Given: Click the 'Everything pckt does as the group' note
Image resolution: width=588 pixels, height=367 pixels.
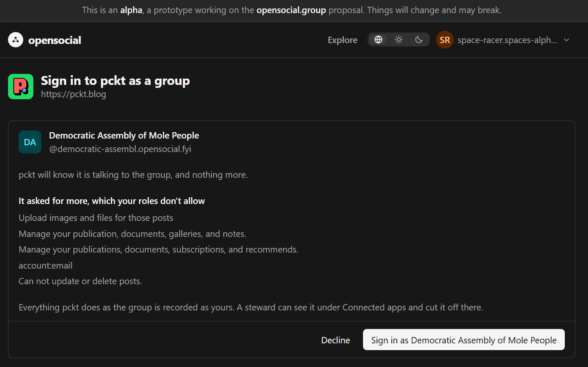Looking at the screenshot, I should [251, 307].
